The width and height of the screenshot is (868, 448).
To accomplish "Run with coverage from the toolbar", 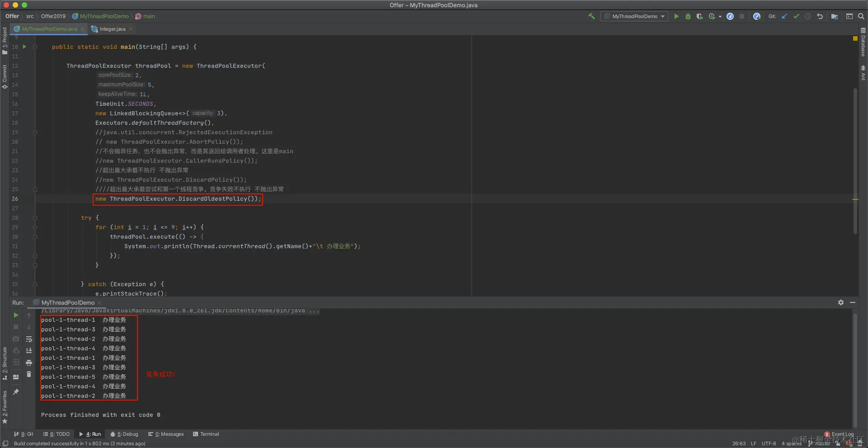I will (699, 16).
